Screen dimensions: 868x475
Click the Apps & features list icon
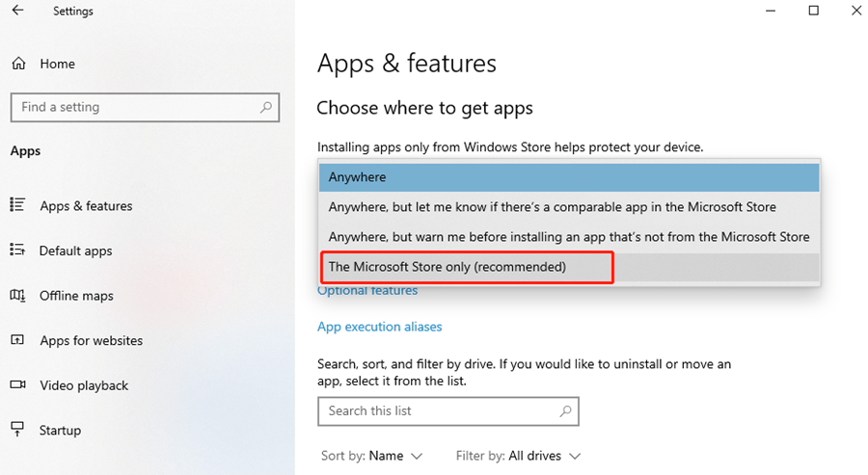click(17, 205)
